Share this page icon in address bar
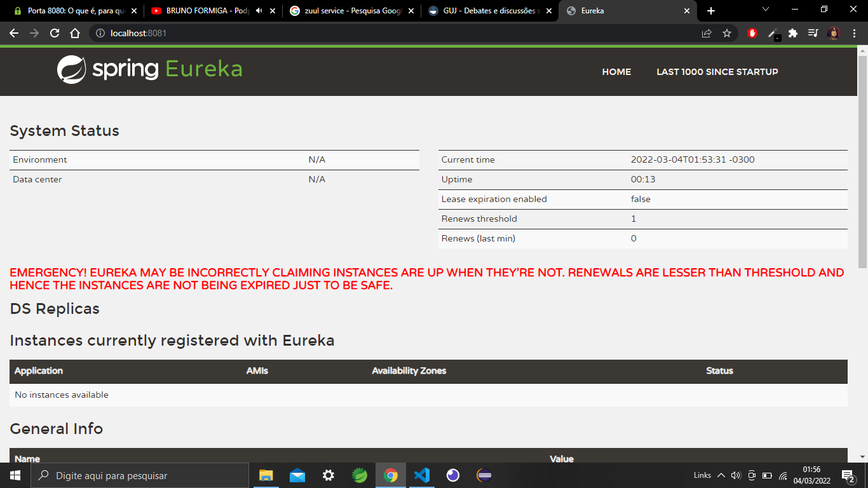 pos(707,33)
